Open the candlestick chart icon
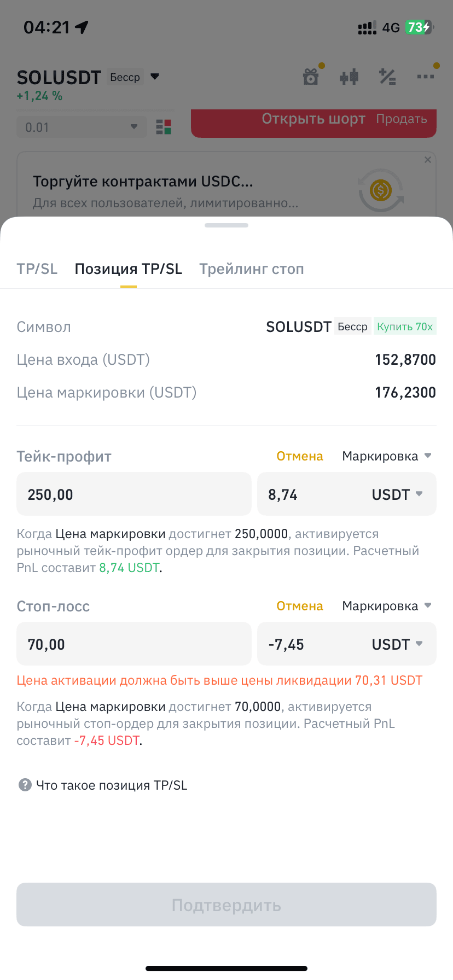 [x=349, y=77]
